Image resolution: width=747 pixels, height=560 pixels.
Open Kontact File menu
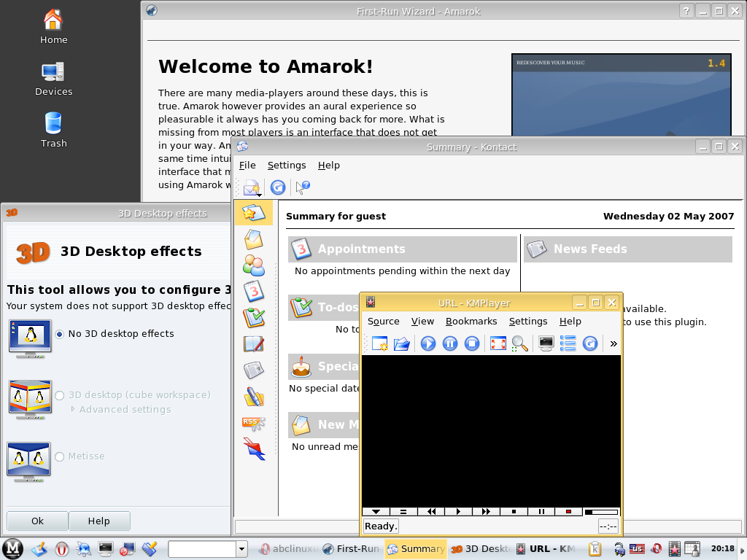coord(247,166)
